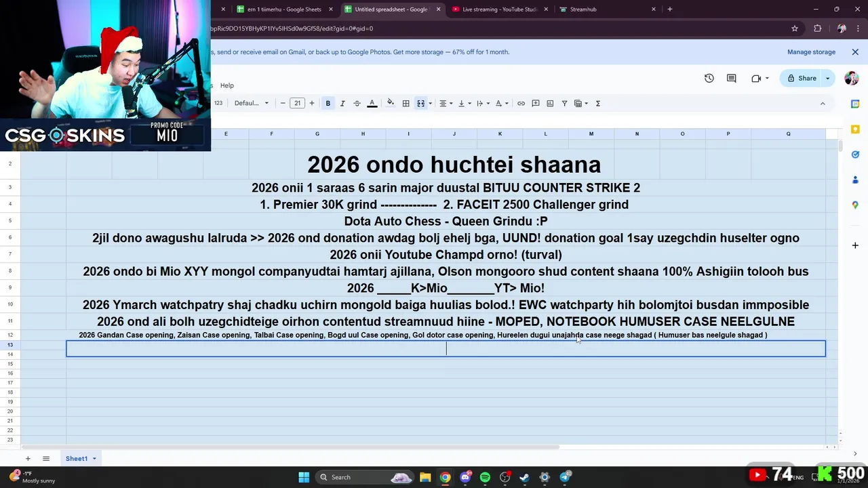The width and height of the screenshot is (868, 488).
Task: Open filter views dropdown
Action: [x=581, y=103]
